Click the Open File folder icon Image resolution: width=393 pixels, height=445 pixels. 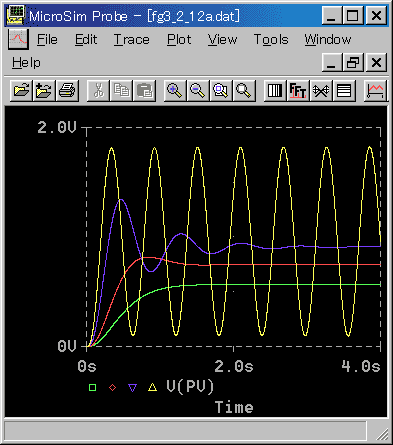click(x=21, y=90)
